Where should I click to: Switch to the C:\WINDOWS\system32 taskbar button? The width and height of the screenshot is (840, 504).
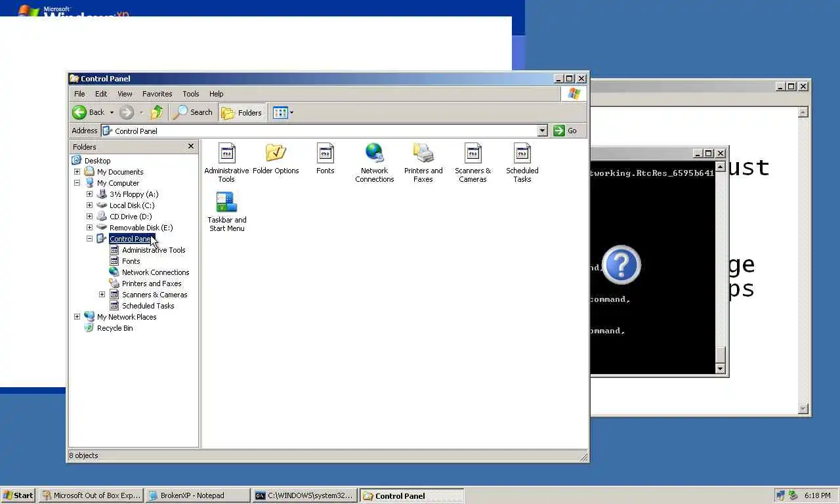(305, 495)
